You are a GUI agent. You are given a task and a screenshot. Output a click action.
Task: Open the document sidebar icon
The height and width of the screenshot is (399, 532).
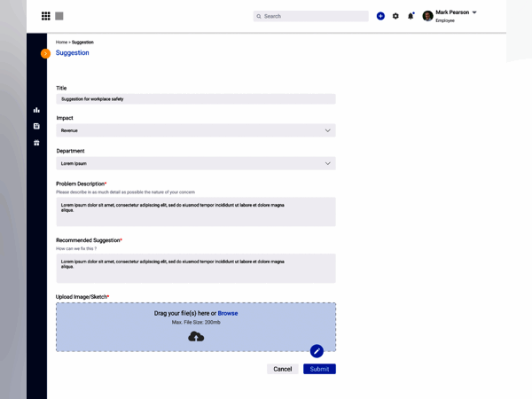click(x=36, y=126)
